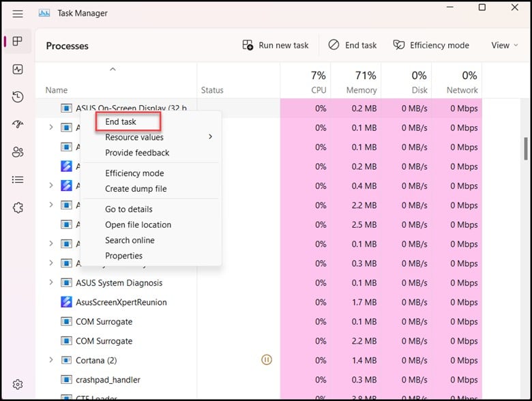Click the Cortana (2) process icon

pyautogui.click(x=66, y=360)
